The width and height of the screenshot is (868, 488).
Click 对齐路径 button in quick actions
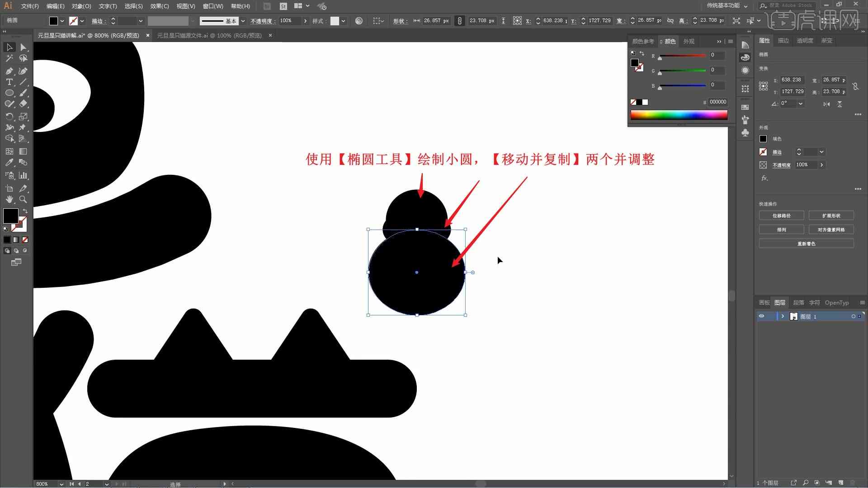click(x=782, y=215)
